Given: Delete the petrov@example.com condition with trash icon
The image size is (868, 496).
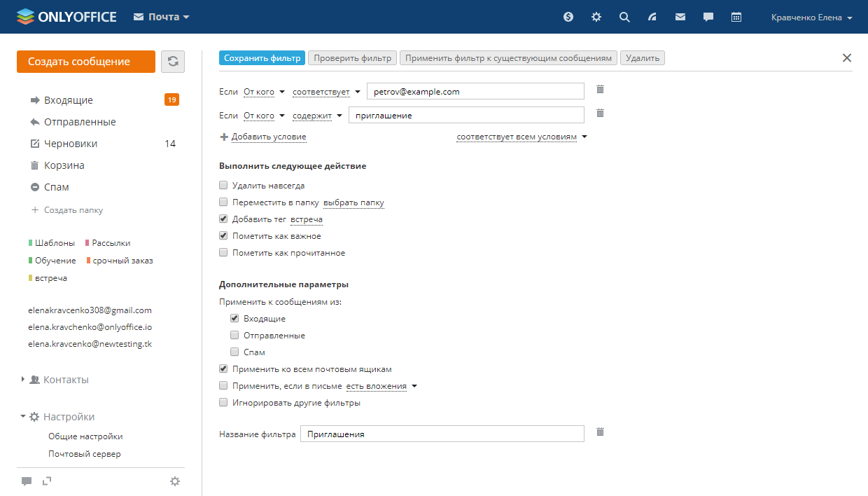Looking at the screenshot, I should pyautogui.click(x=600, y=89).
